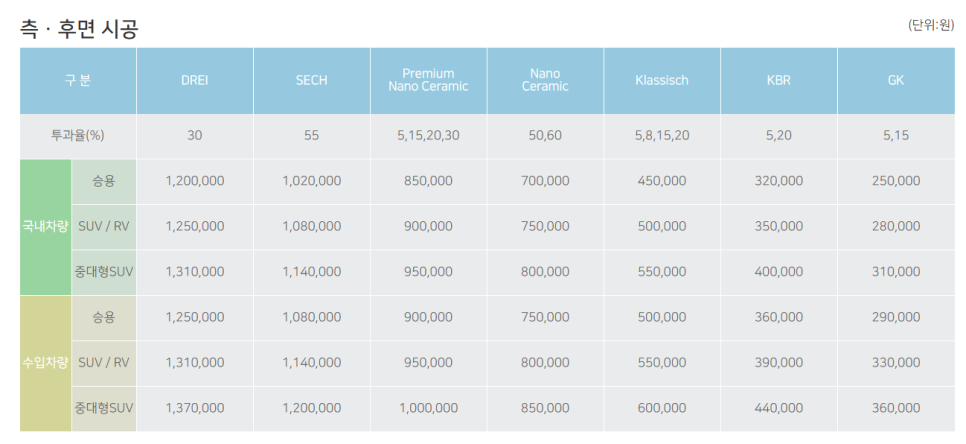Click the Premium Nano Ceramic header
Screen dimensions: 966x444
[428, 81]
